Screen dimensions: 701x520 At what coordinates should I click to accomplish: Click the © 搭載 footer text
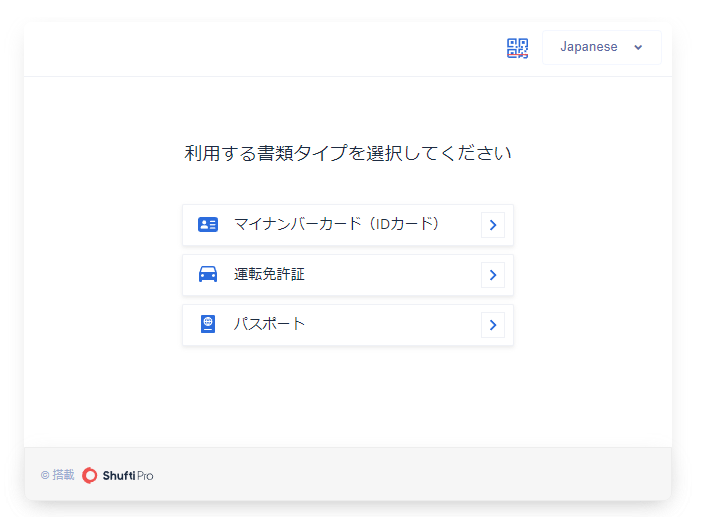tap(57, 475)
